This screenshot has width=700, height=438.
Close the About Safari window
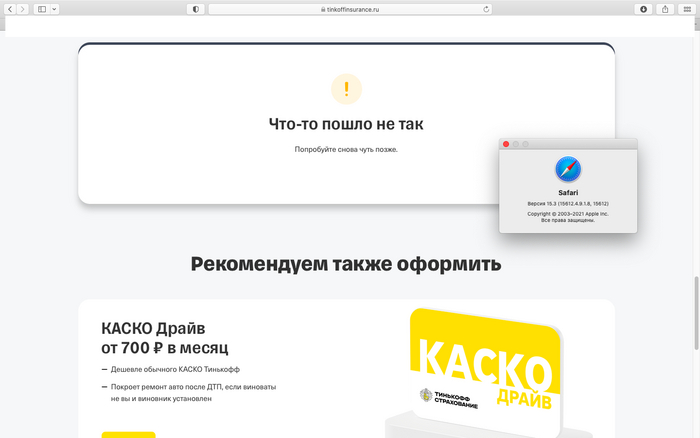506,144
